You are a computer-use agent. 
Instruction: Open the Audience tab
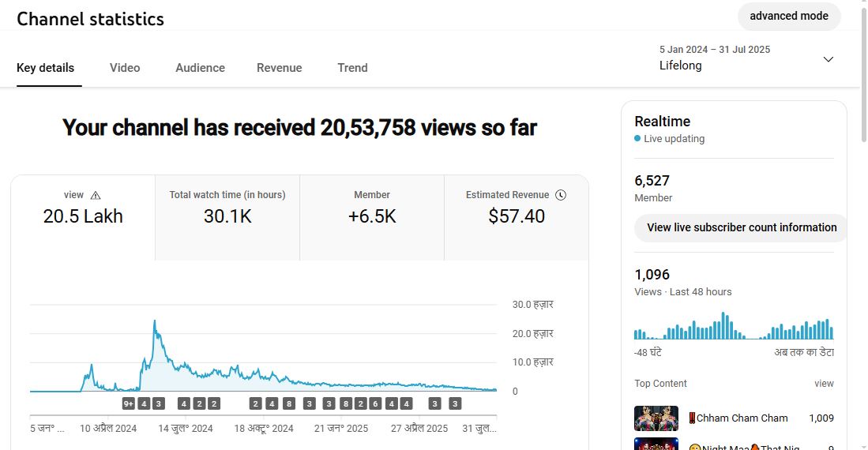tap(200, 68)
